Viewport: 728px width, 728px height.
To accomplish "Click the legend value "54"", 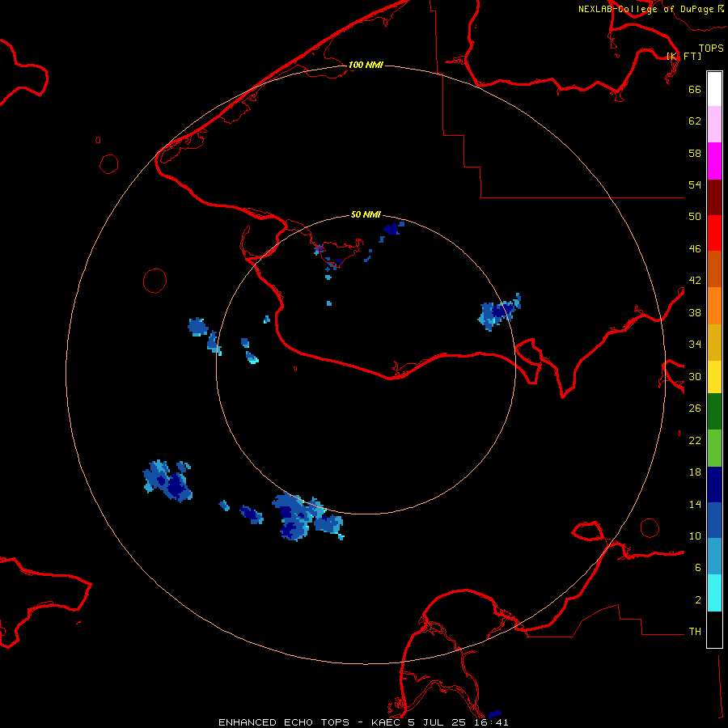I will (x=695, y=184).
